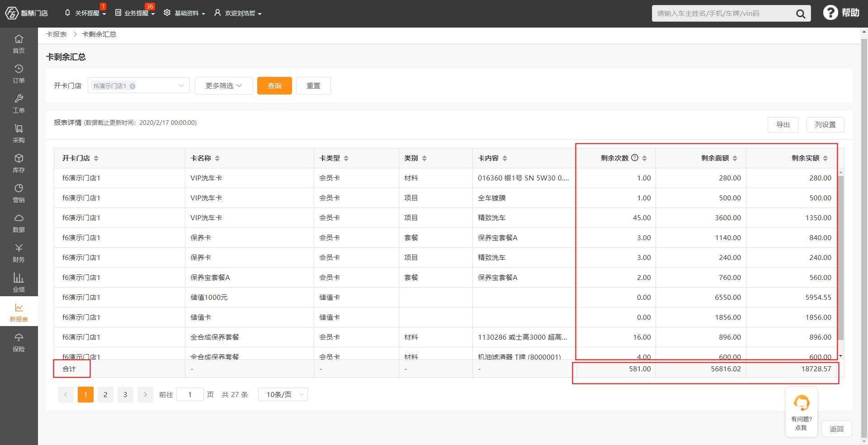Open the 10条/页 page size dropdown
This screenshot has height=445, width=868.
[x=283, y=394]
